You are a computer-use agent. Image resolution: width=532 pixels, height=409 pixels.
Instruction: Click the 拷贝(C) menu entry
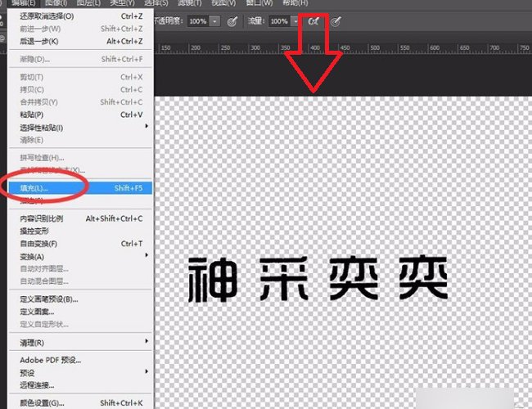click(81, 89)
